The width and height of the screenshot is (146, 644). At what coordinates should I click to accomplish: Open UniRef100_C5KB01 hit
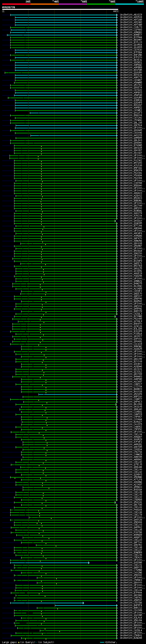coord(131,635)
